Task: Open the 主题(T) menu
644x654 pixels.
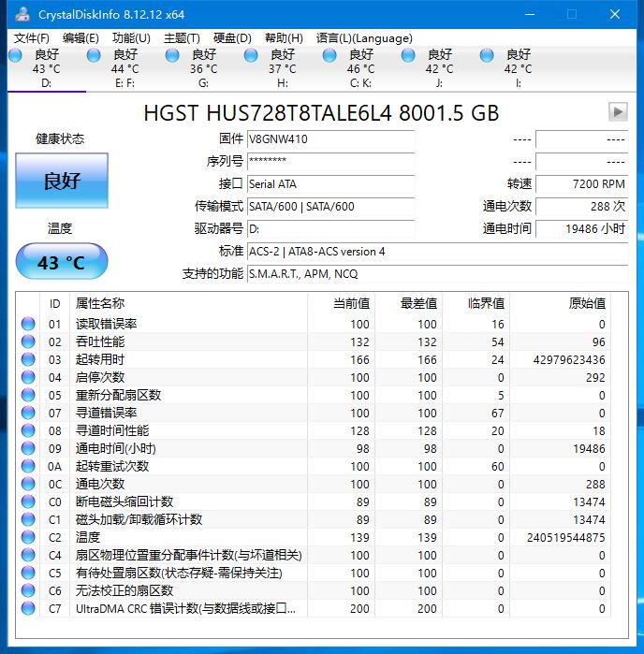Action: tap(182, 38)
